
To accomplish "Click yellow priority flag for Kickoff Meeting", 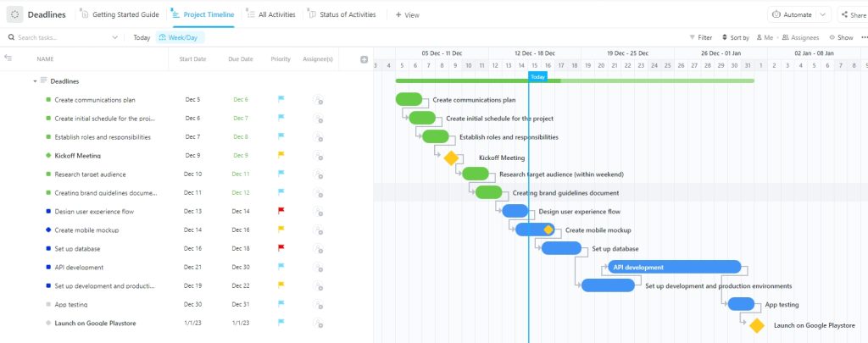I will (x=281, y=155).
